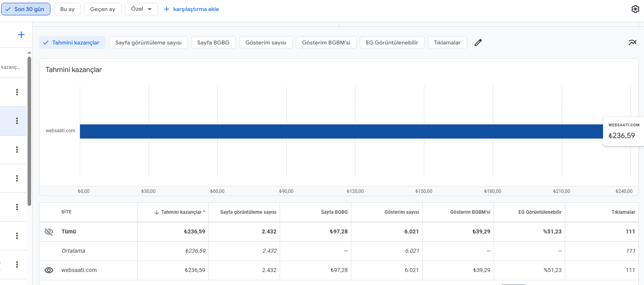Viewport: 644px width, 285px height.
Task: Click the sidebar scroll-up arrow
Action: pos(29,52)
